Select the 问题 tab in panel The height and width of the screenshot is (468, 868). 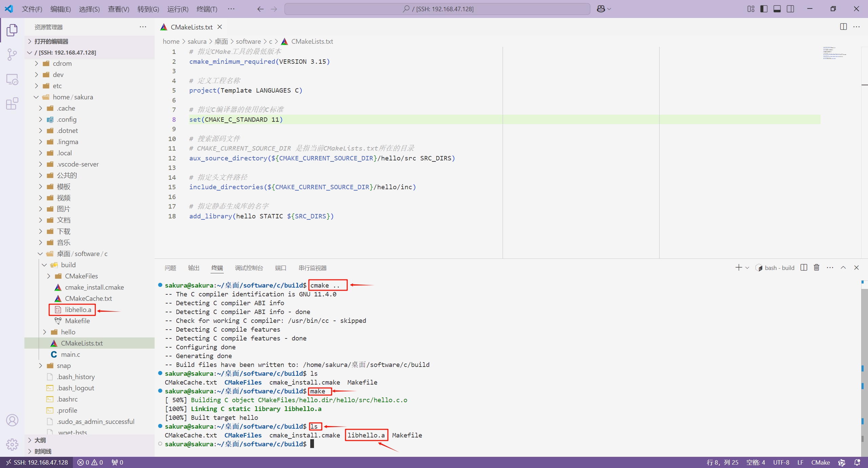pos(171,267)
